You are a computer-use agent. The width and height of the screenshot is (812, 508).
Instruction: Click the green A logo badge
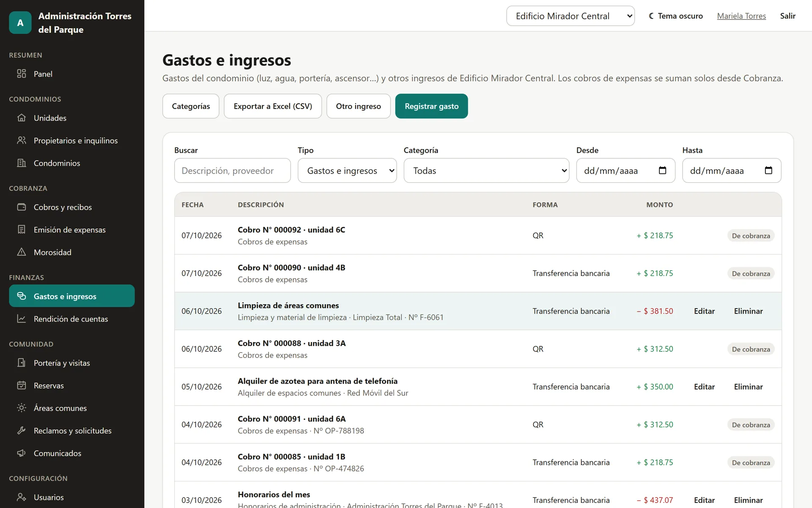point(20,22)
